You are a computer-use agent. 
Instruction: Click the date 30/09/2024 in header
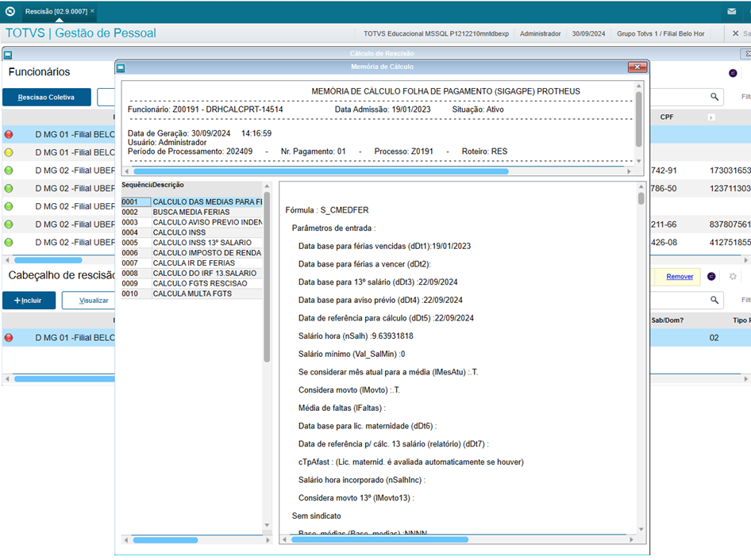tap(588, 33)
